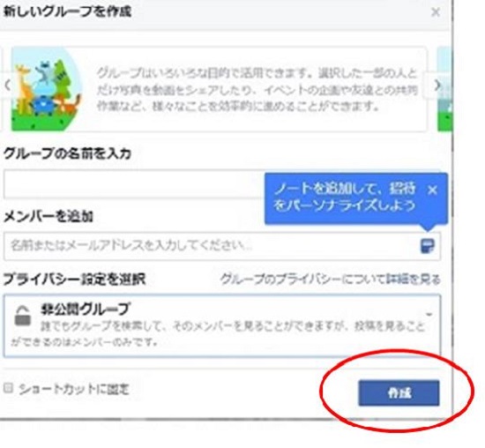The width and height of the screenshot is (485, 448).
Task: Show next group tip with right arrow
Action: [x=436, y=85]
